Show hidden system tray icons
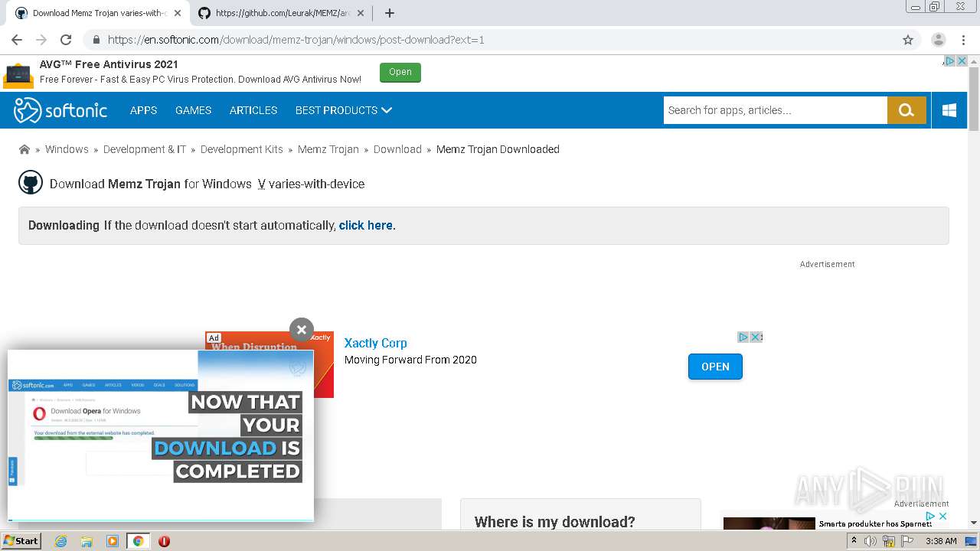This screenshot has width=980, height=551. 854,541
